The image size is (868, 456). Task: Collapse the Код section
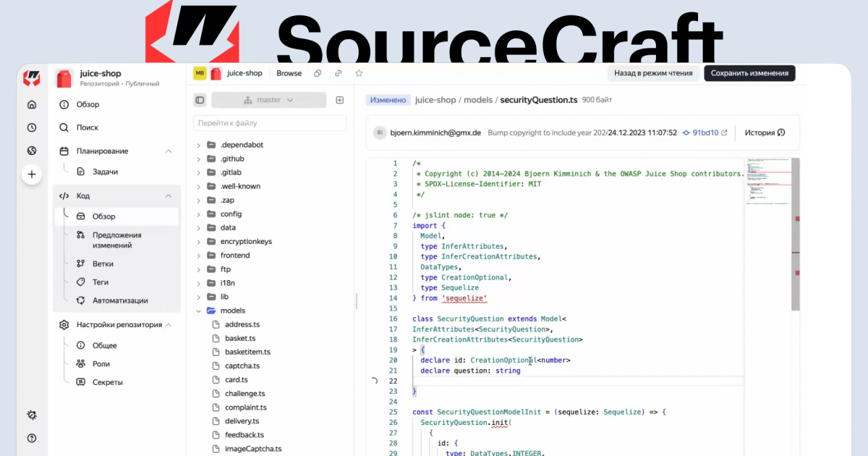[x=168, y=195]
